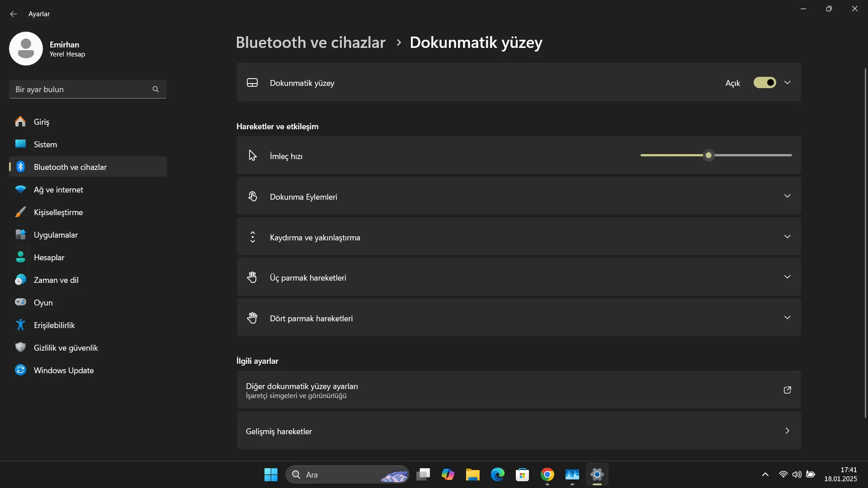Open Windows Update page
868x488 pixels.
(x=88, y=370)
